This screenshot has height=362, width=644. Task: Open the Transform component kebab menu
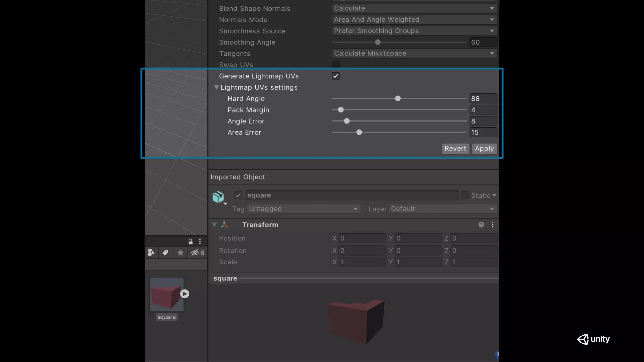[492, 225]
